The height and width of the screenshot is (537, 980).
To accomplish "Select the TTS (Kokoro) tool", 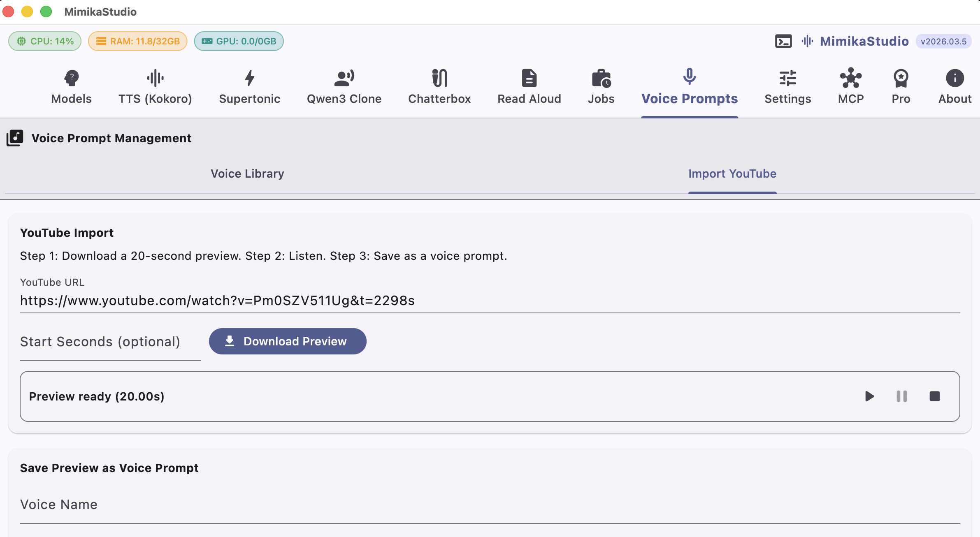I will [155, 86].
